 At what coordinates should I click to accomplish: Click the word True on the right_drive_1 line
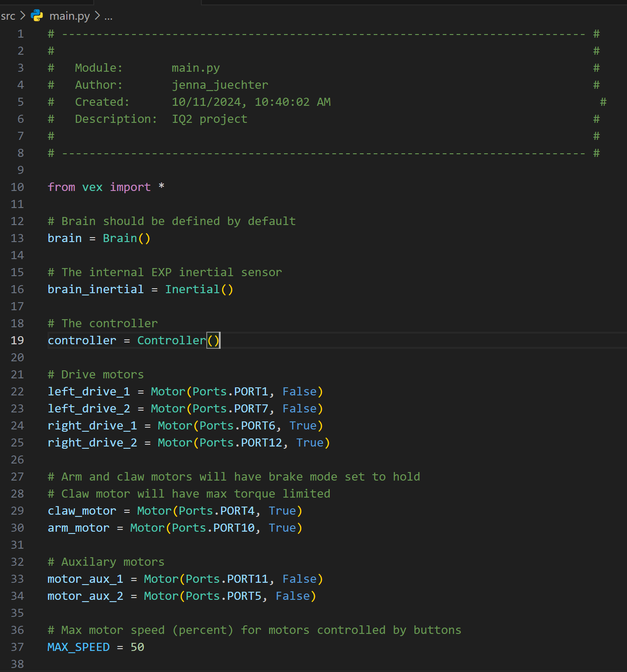(x=304, y=425)
